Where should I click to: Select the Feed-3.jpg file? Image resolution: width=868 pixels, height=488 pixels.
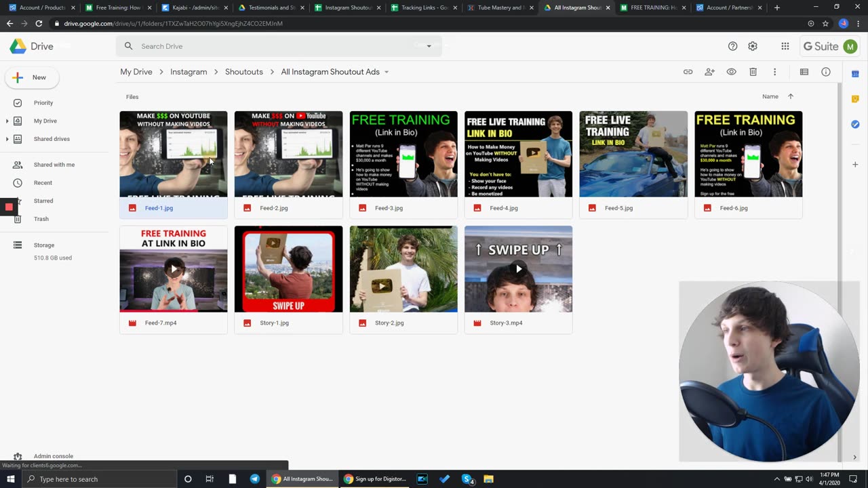pyautogui.click(x=403, y=165)
